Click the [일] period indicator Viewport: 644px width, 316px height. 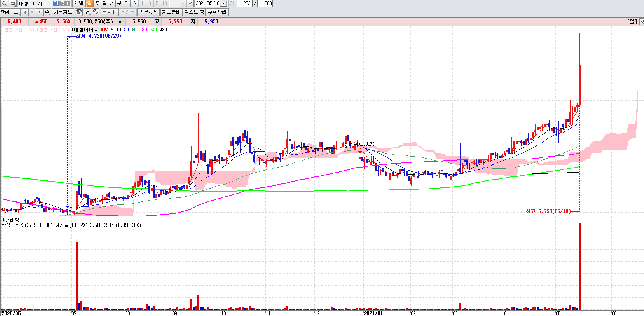point(632,22)
